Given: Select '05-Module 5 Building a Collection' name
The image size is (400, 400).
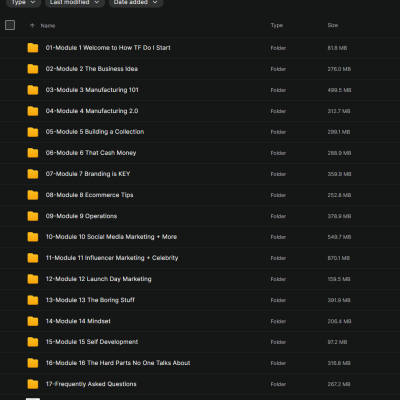Looking at the screenshot, I should 95,132.
